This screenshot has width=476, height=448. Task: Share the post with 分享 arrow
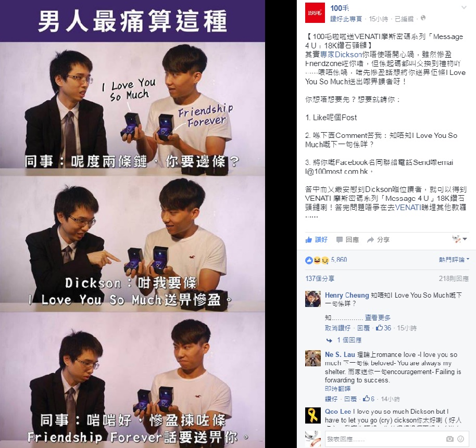pos(378,240)
